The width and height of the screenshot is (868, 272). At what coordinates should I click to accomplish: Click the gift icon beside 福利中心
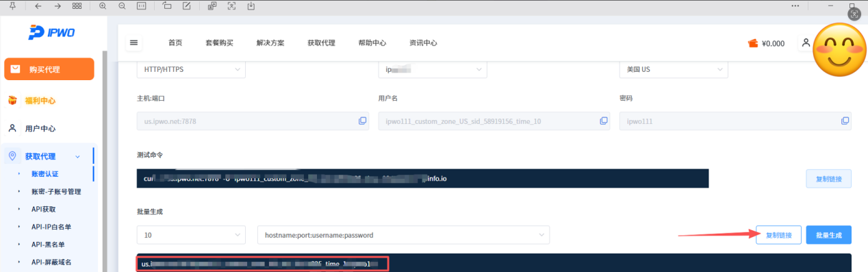pyautogui.click(x=12, y=101)
